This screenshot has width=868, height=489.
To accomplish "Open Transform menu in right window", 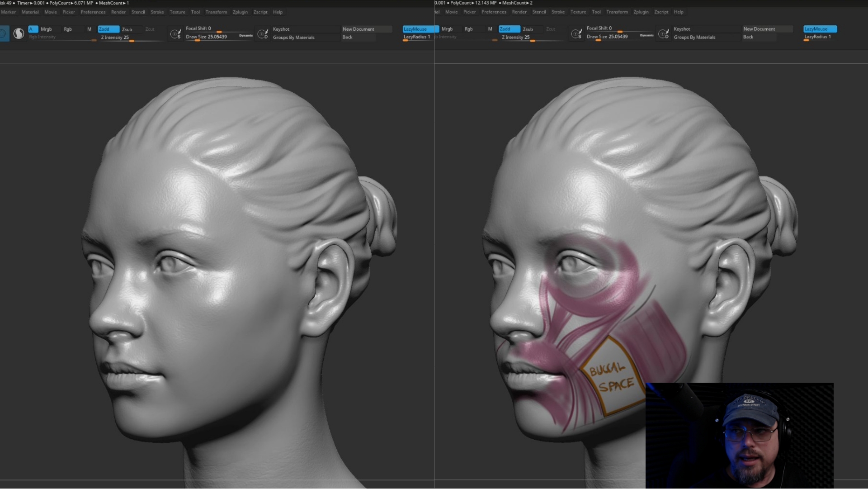I will pyautogui.click(x=617, y=12).
